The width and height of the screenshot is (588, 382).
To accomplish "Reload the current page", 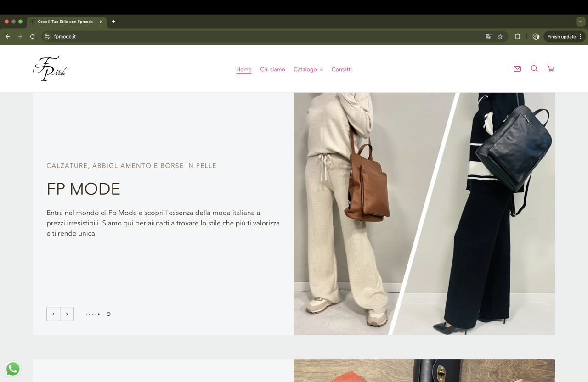I will (x=33, y=37).
